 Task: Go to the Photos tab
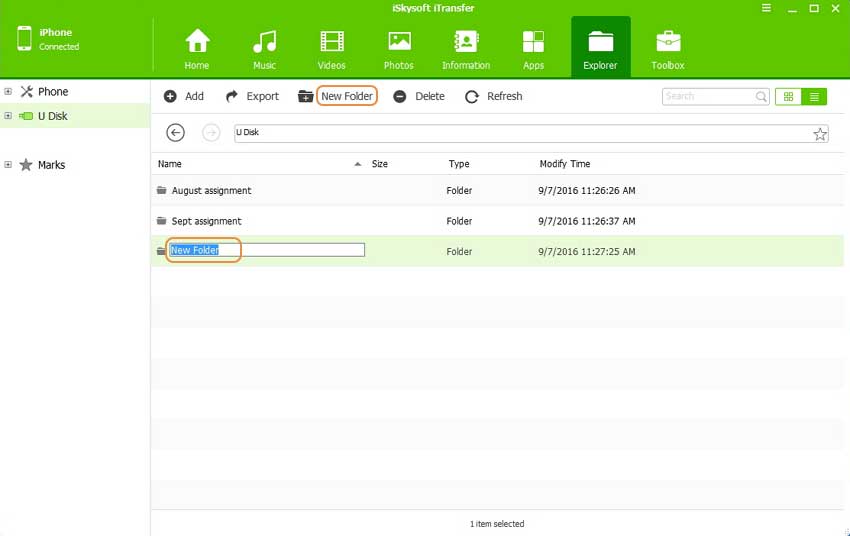click(x=399, y=48)
